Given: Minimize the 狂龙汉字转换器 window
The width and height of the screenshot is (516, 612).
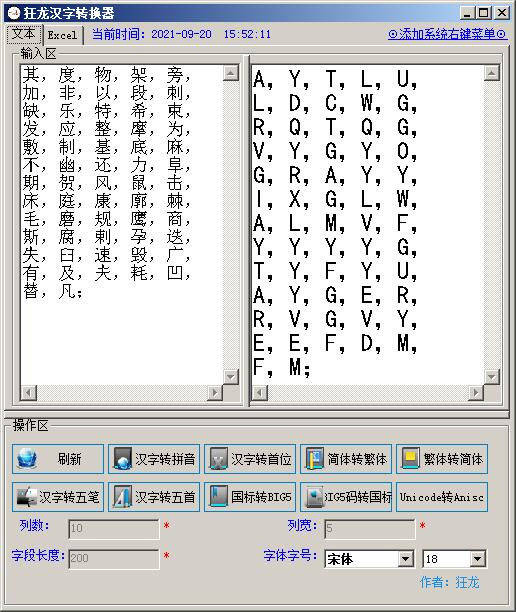Looking at the screenshot, I should pyautogui.click(x=467, y=13).
